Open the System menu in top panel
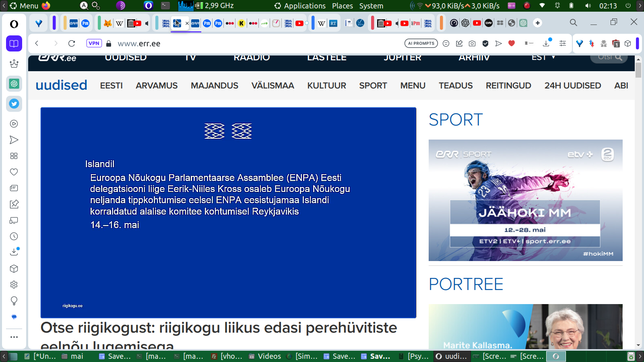 click(371, 6)
